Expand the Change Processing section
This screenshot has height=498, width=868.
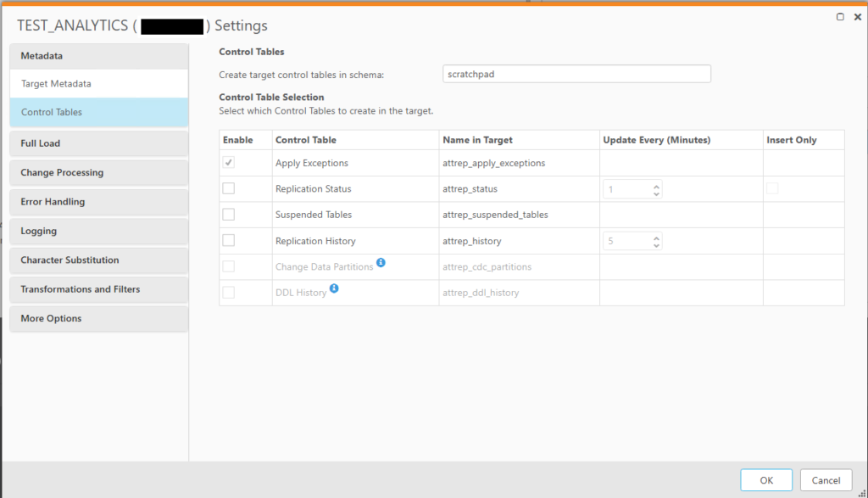[98, 172]
